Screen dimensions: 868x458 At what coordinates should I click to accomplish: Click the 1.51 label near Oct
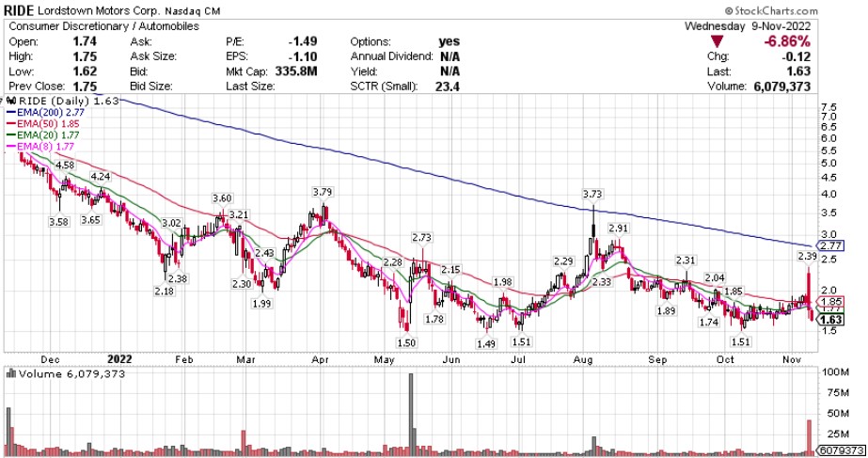[x=741, y=341]
